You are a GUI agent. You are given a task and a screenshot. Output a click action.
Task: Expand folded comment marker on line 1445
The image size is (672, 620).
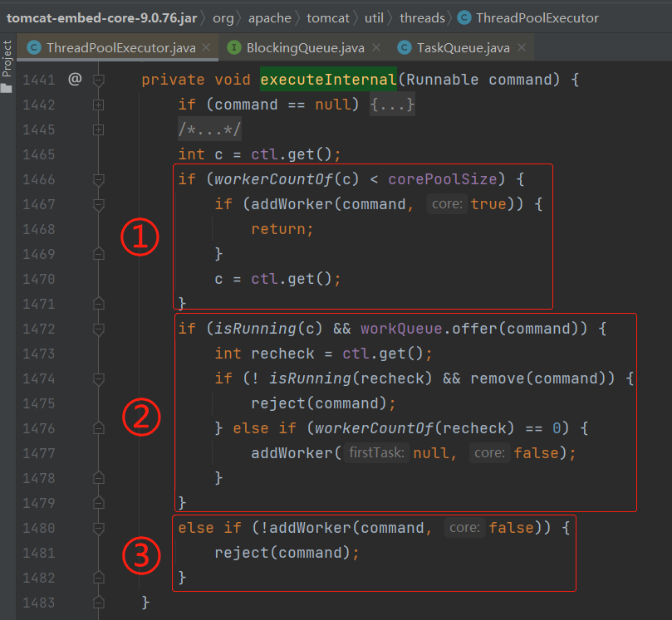99,130
